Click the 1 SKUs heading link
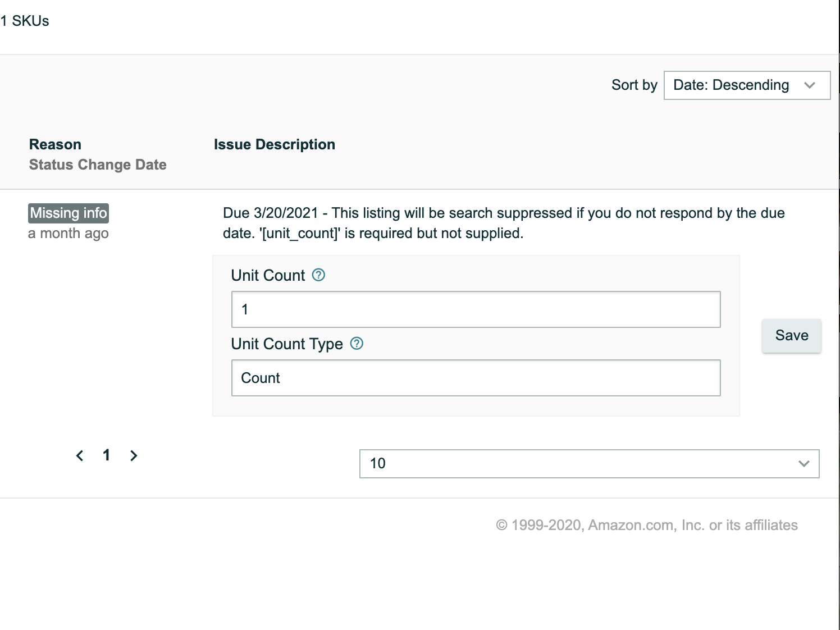The width and height of the screenshot is (840, 630). [25, 20]
